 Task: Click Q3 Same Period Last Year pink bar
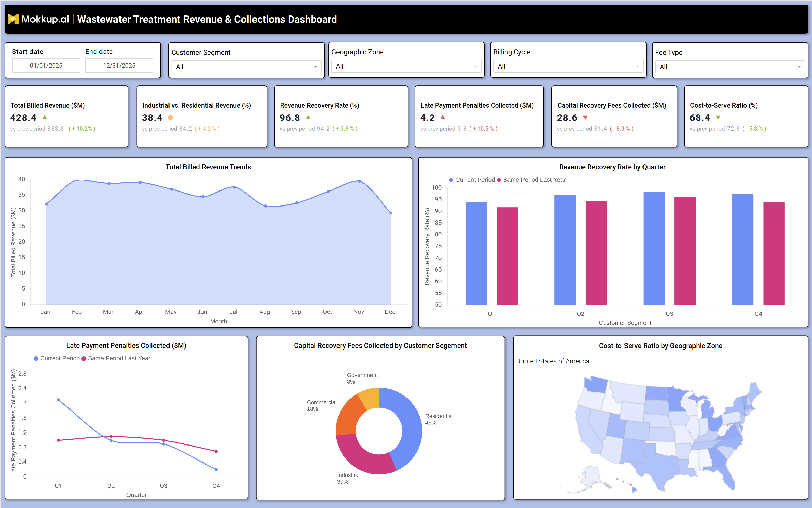pyautogui.click(x=685, y=251)
